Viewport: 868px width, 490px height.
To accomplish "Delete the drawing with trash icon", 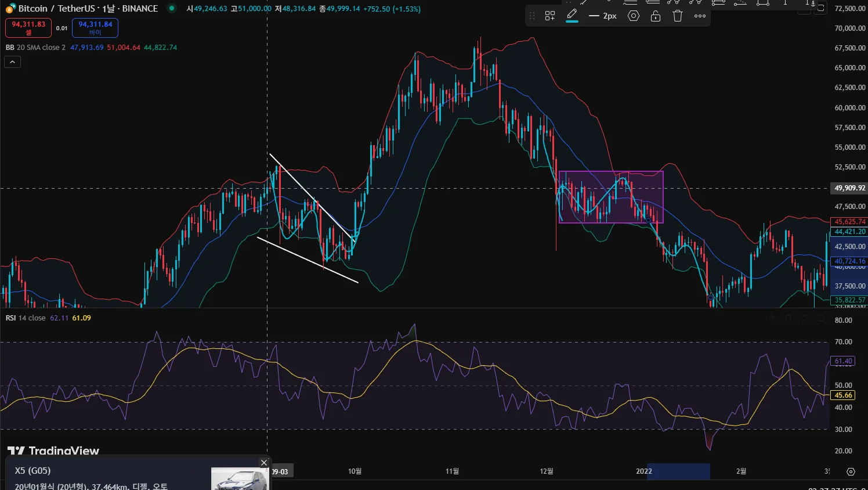I will coord(678,16).
